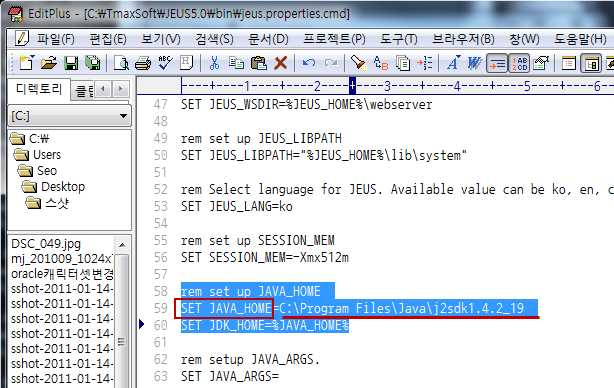Create a new document with New icon

click(x=27, y=63)
